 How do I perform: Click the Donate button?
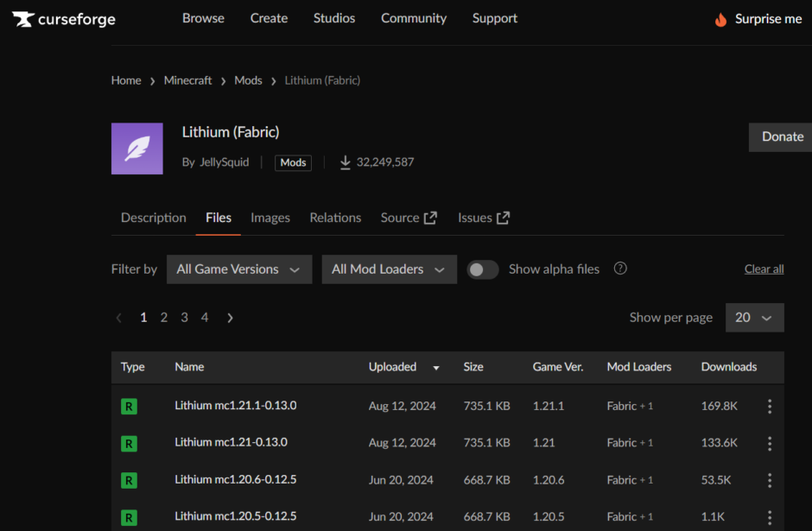coord(782,136)
